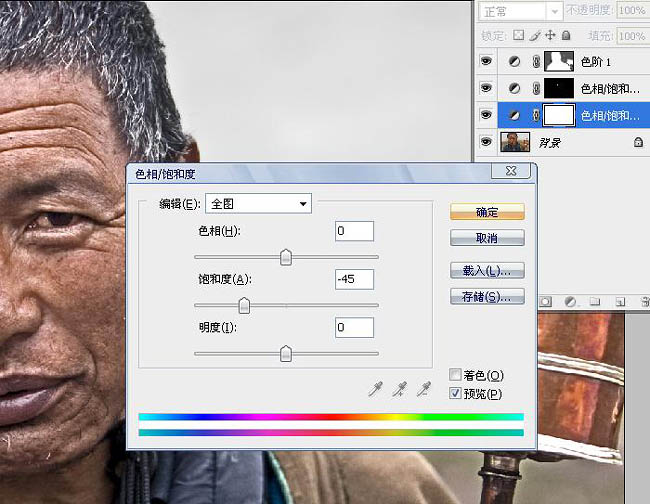The height and width of the screenshot is (504, 650).
Task: Hide the 色阶 1 layer via eye icon
Action: [486, 62]
